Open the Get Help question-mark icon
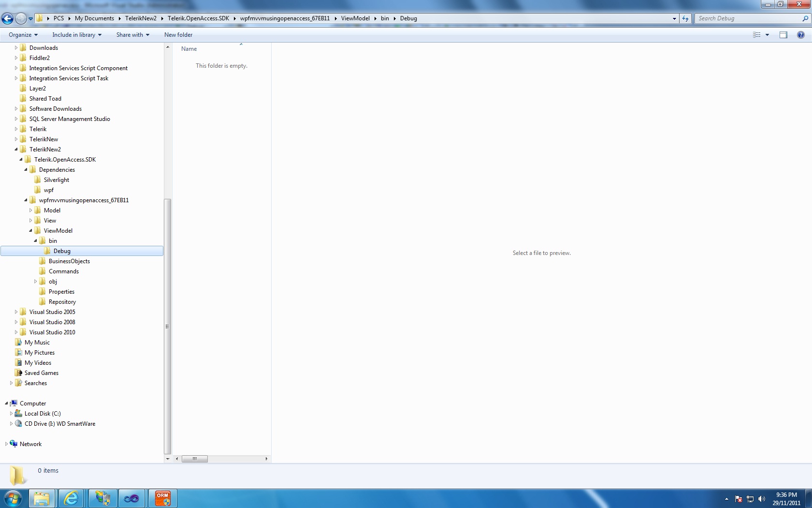 pos(801,35)
